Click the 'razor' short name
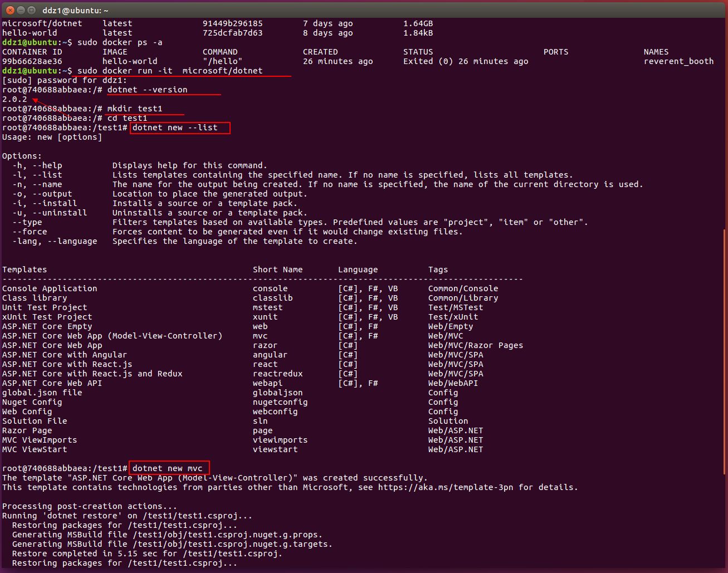Screen dimensions: 728x573 pyautogui.click(x=265, y=345)
